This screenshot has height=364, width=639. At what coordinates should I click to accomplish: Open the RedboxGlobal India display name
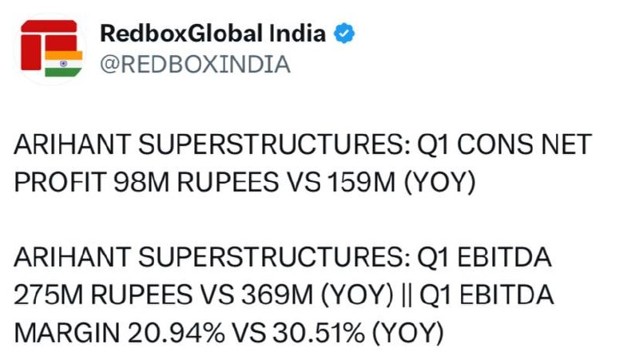click(212, 34)
